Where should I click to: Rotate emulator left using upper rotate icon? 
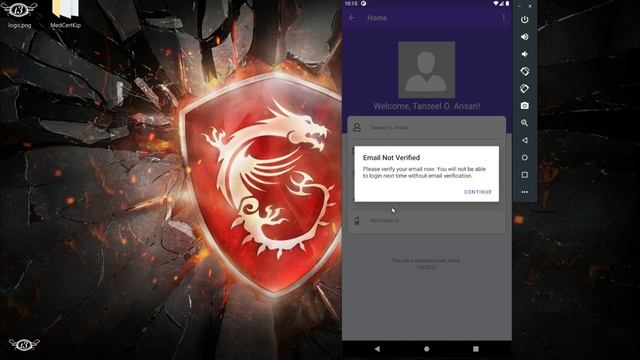[524, 71]
